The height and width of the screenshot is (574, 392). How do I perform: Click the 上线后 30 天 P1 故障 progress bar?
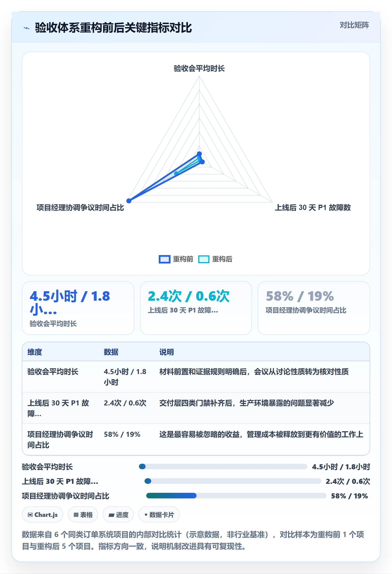233,481
